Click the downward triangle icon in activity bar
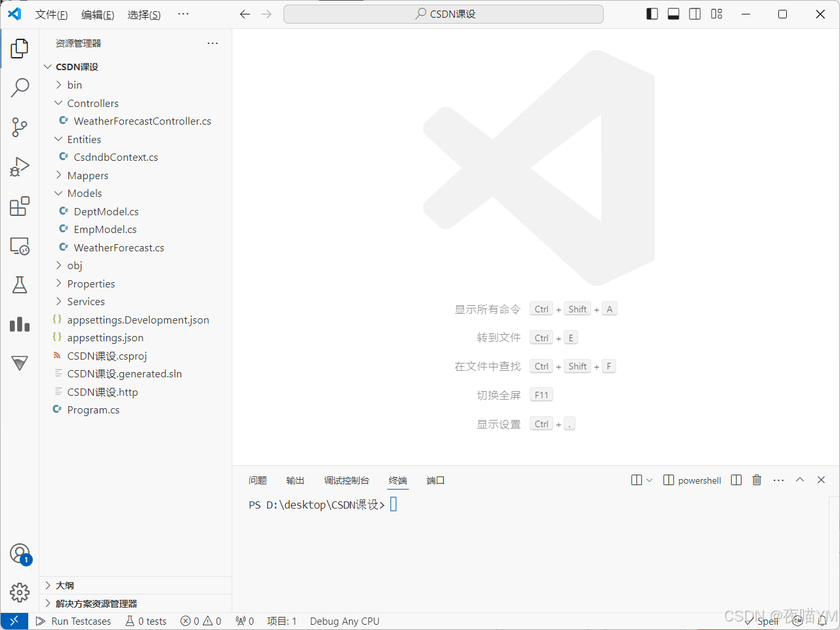 [20, 363]
